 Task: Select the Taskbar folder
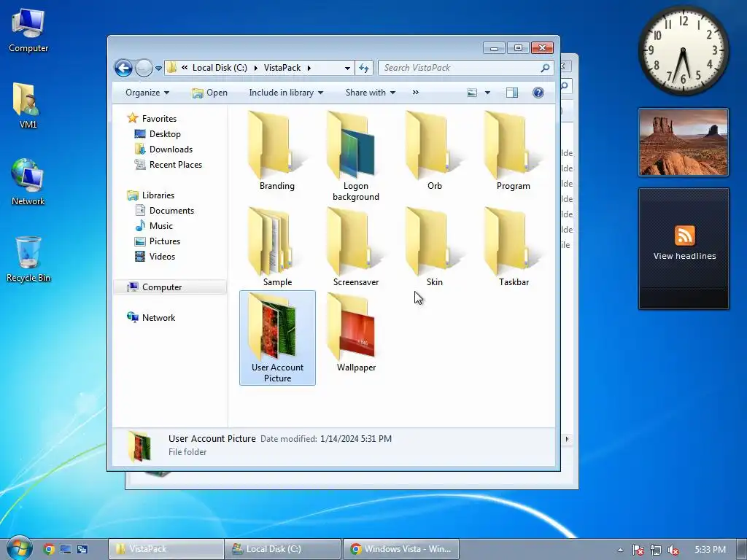pyautogui.click(x=513, y=248)
